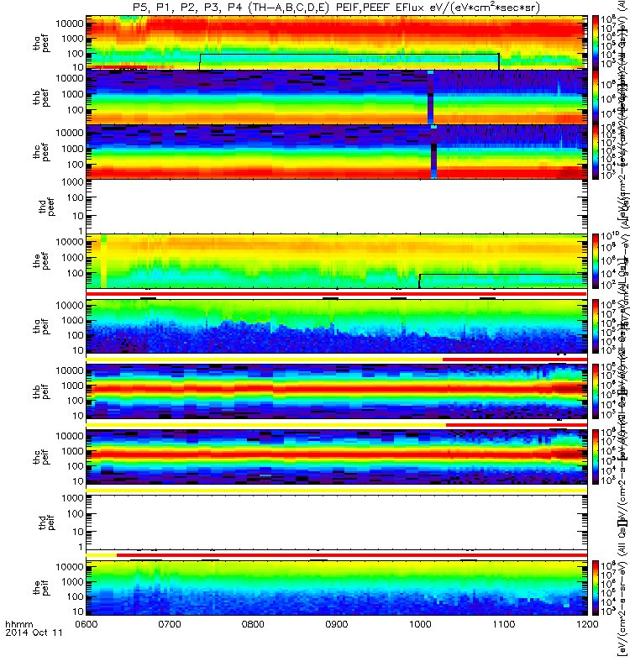Image resolution: width=630 pixels, height=672 pixels.
Task: Select the 'tha peif' panel axis label
Action: coord(41,326)
